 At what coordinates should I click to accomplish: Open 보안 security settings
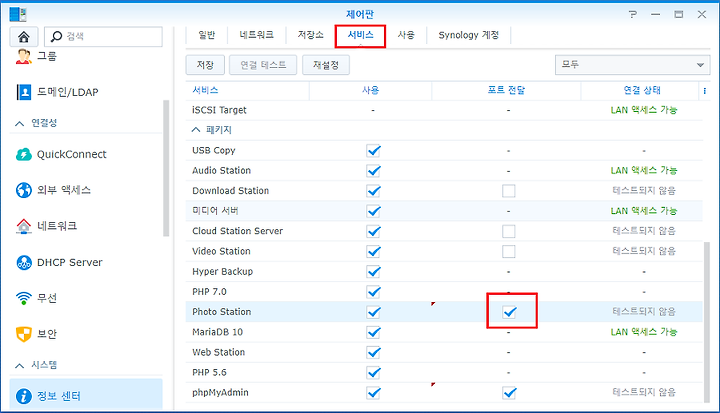click(x=36, y=334)
